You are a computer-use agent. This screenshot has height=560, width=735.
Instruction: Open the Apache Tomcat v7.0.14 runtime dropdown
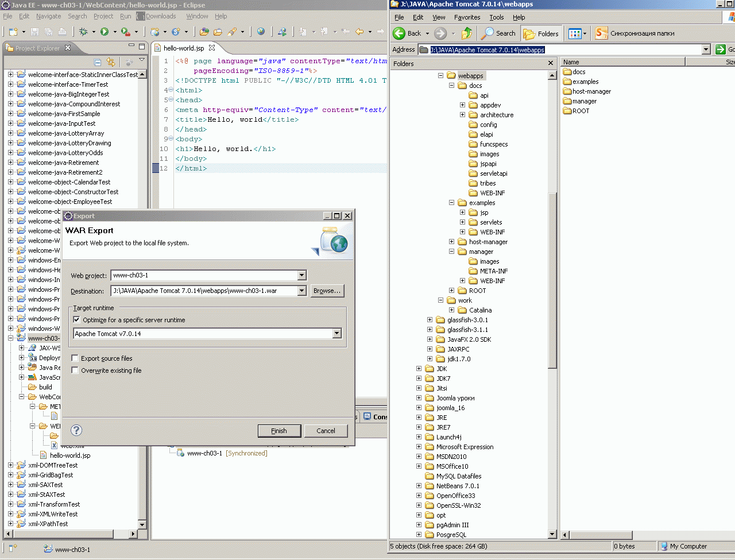click(337, 334)
